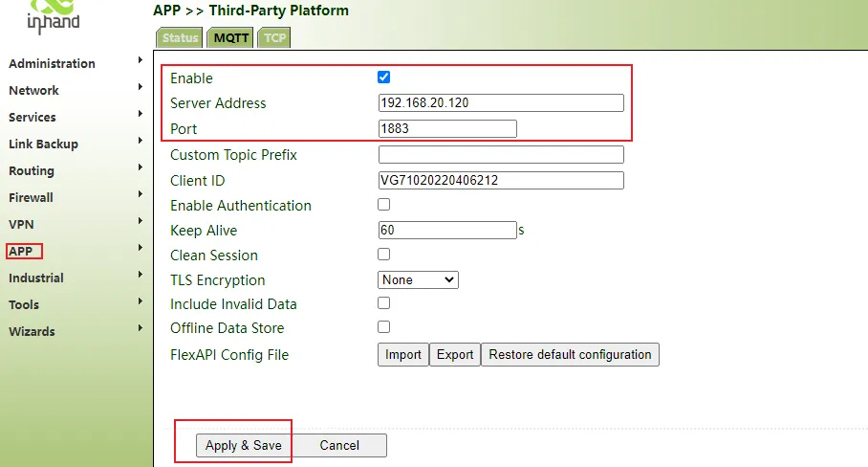Image resolution: width=868 pixels, height=467 pixels.
Task: Expand the Tools menu arrow
Action: (x=141, y=300)
